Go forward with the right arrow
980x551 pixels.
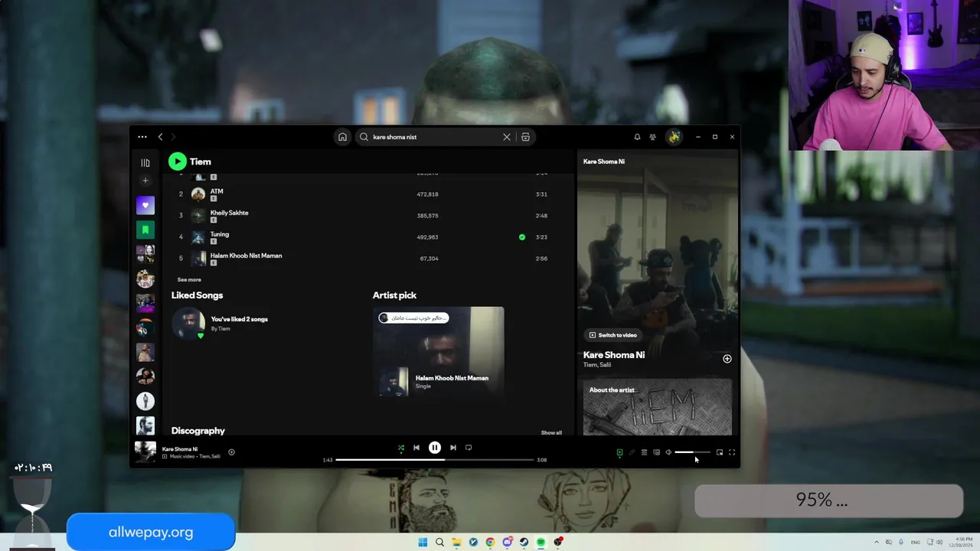point(173,137)
